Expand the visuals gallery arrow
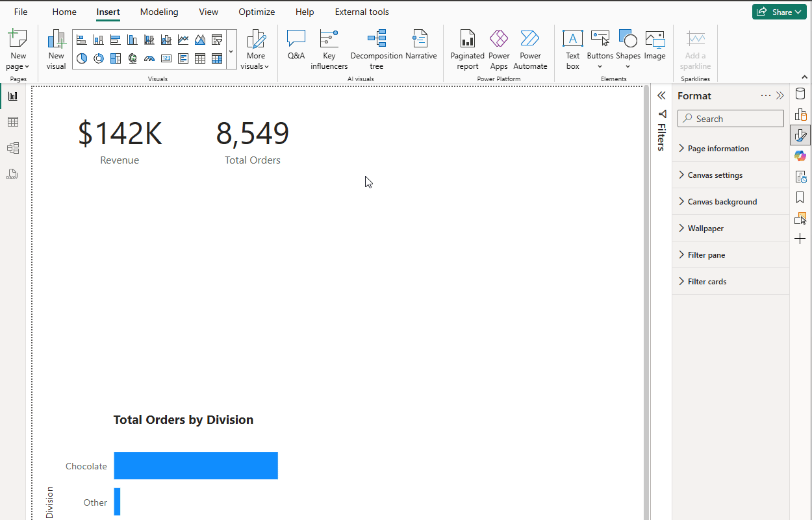 [231, 49]
